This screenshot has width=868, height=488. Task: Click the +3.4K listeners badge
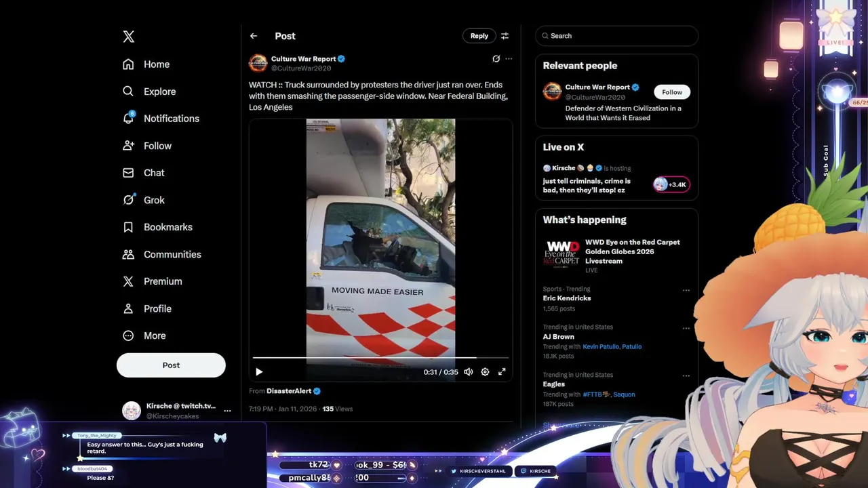671,184
